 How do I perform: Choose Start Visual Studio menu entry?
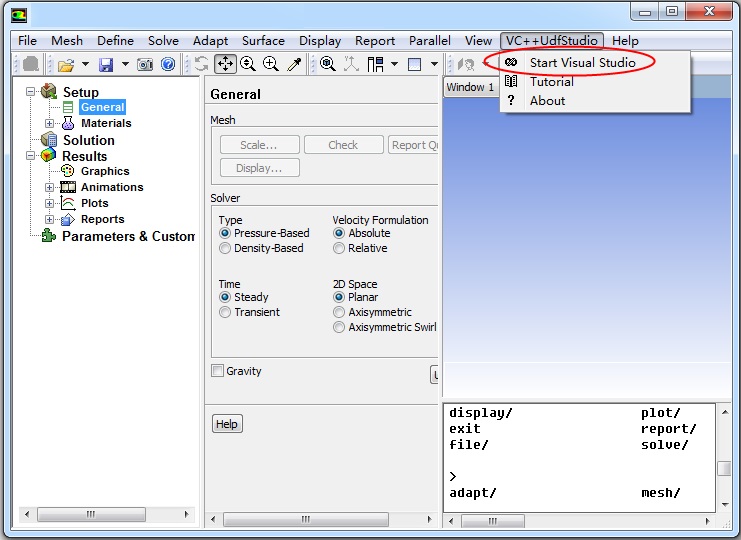[x=582, y=62]
